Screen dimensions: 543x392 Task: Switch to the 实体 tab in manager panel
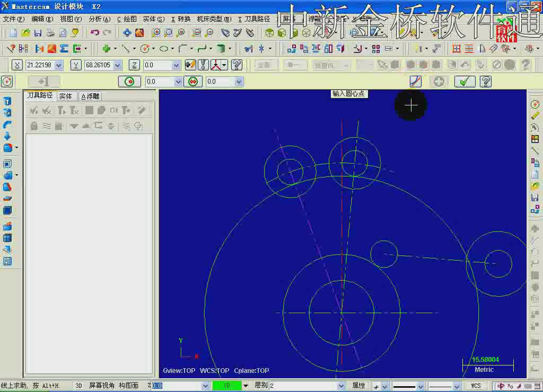[x=65, y=96]
